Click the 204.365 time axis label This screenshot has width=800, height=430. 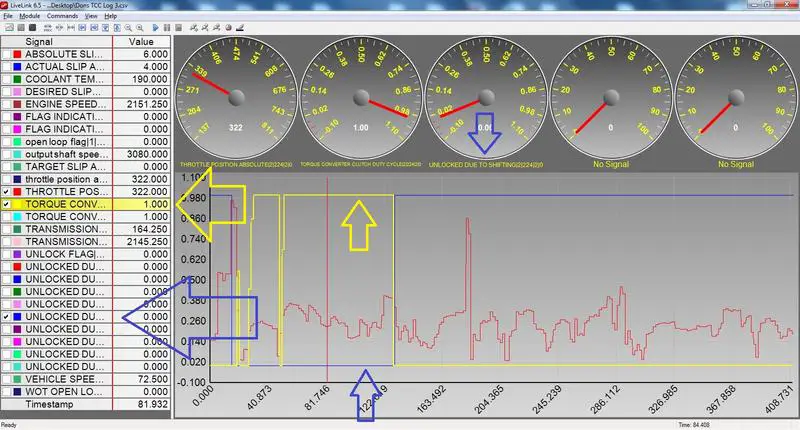coord(488,399)
